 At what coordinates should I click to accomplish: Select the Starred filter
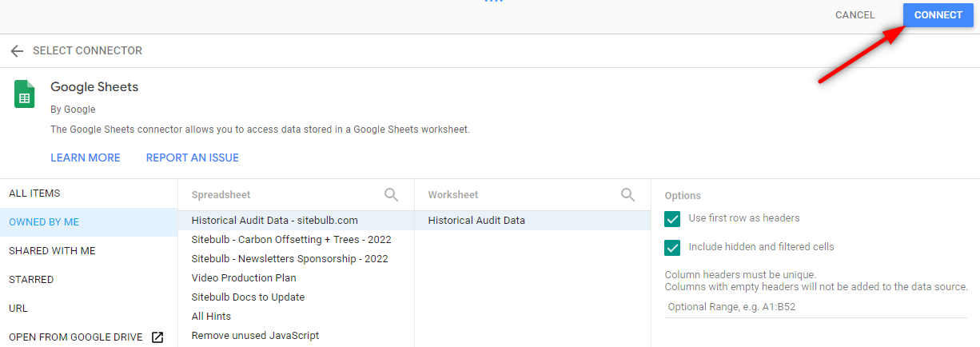coord(89,280)
